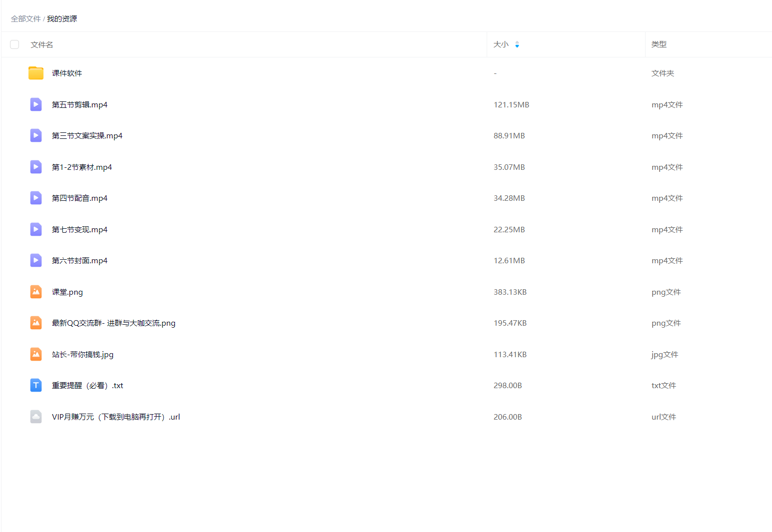Open 第六节封面.mp4 video file
Screen dimensions: 772x532
point(79,261)
